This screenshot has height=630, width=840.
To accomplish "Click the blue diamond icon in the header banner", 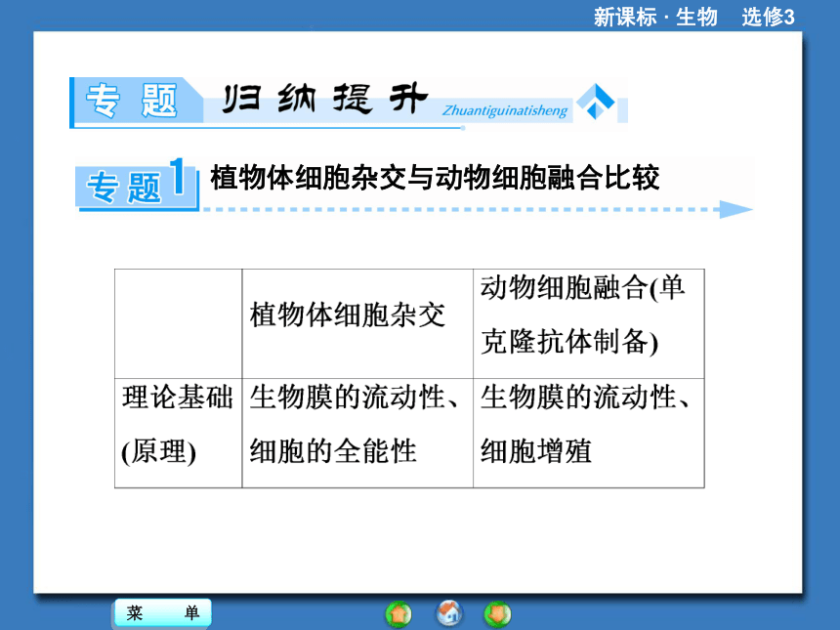I will click(x=595, y=102).
